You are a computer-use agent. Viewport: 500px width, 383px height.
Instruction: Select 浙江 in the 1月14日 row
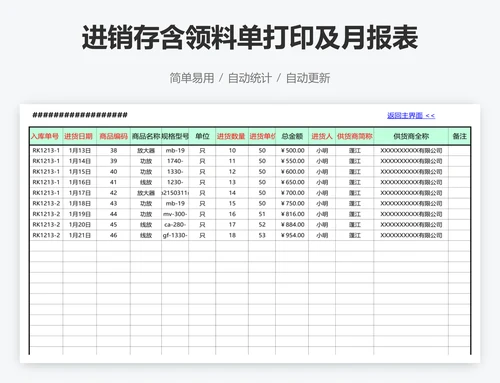click(355, 161)
